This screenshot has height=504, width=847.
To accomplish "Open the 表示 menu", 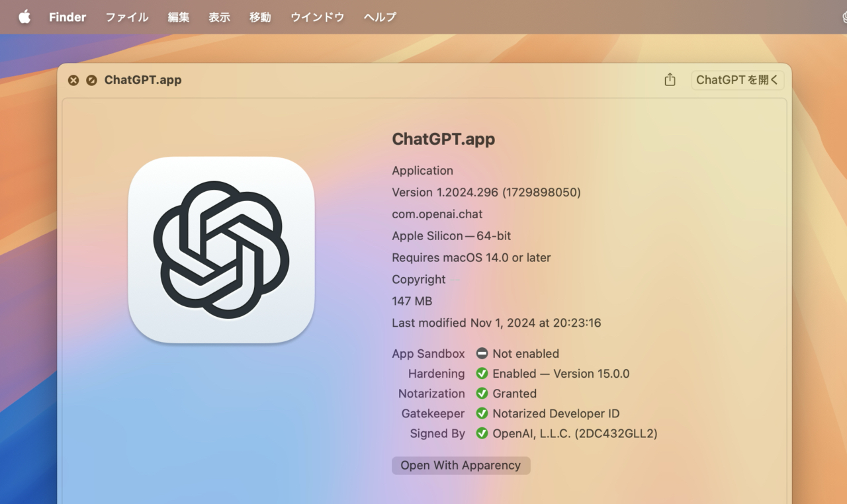I will tap(220, 17).
